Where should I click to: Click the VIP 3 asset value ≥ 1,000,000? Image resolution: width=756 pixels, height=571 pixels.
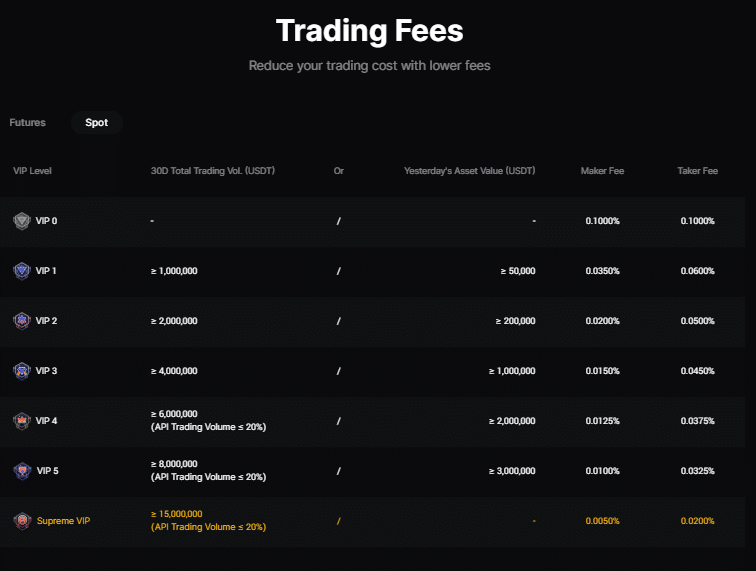(512, 371)
